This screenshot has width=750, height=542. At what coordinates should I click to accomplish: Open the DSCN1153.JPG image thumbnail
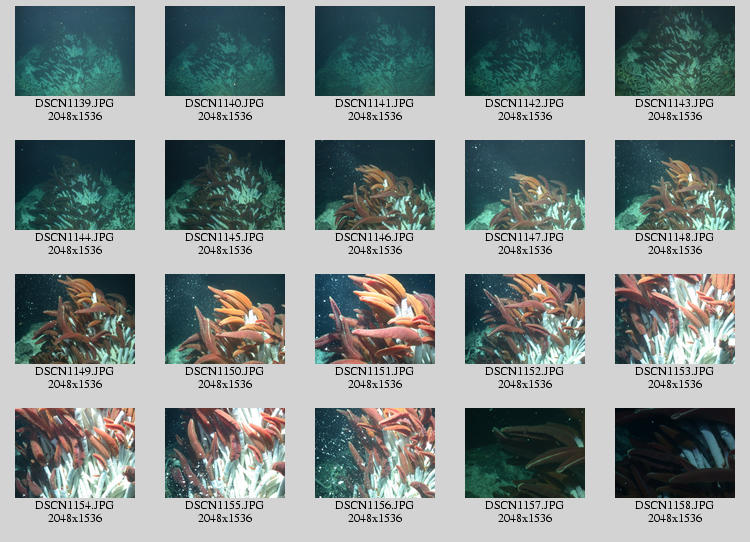675,319
